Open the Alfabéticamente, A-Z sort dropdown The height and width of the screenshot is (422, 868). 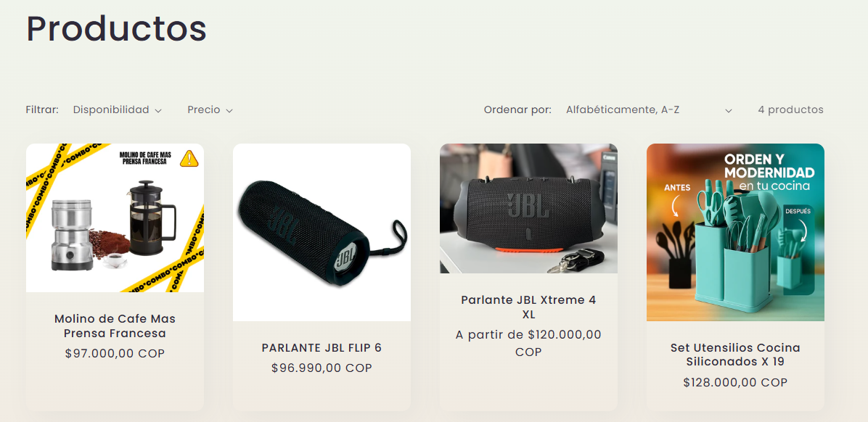click(649, 110)
